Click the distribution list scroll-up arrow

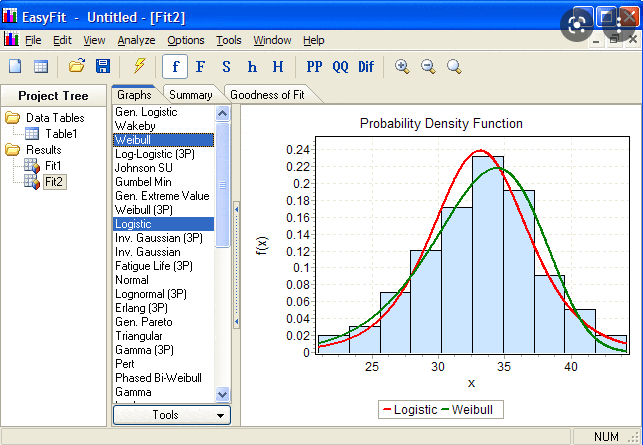[222, 113]
